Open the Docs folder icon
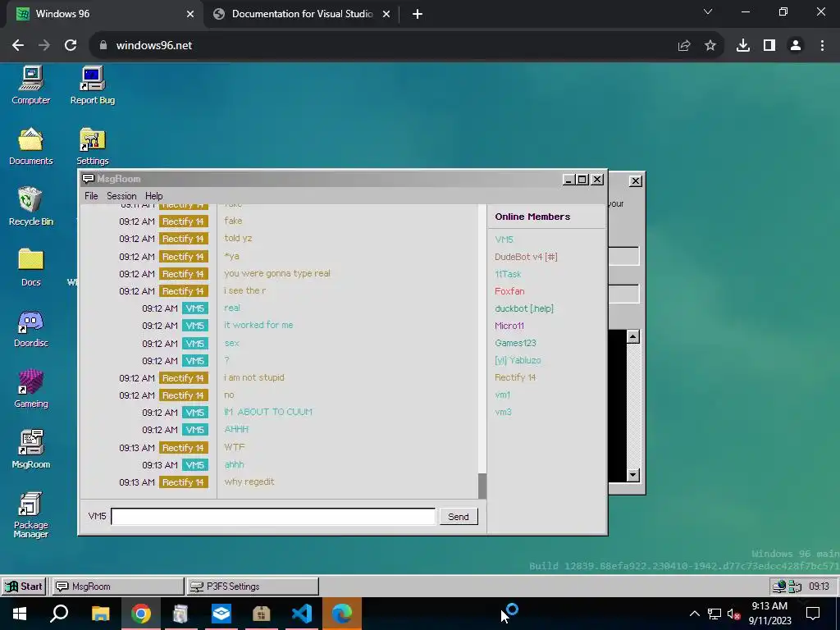The width and height of the screenshot is (840, 630). tap(31, 267)
